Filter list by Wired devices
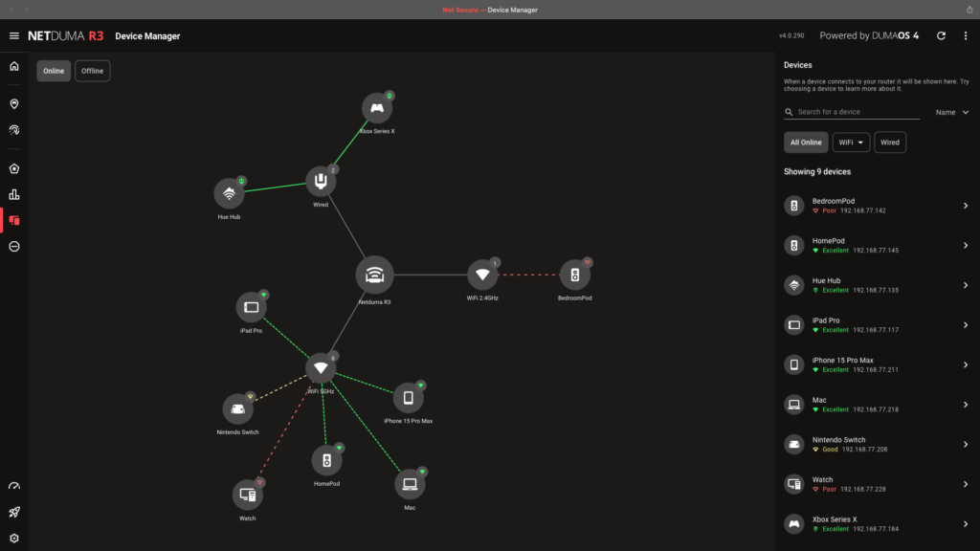 tap(890, 143)
